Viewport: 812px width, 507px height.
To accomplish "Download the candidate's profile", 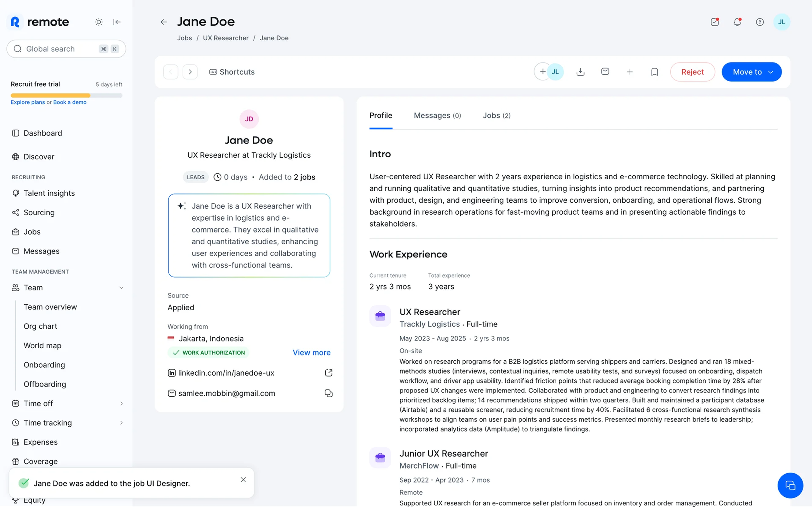I will pyautogui.click(x=580, y=71).
